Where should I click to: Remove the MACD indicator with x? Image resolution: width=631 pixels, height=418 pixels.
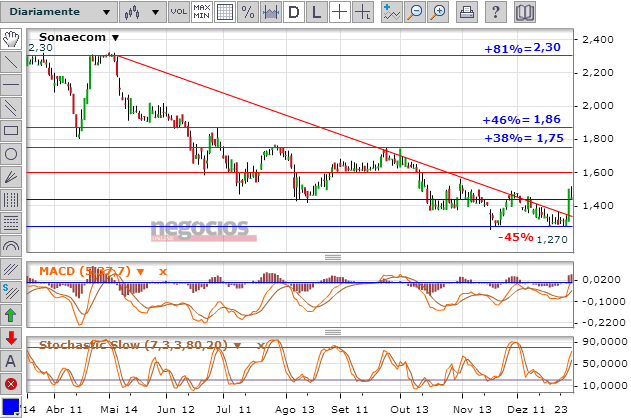[163, 272]
